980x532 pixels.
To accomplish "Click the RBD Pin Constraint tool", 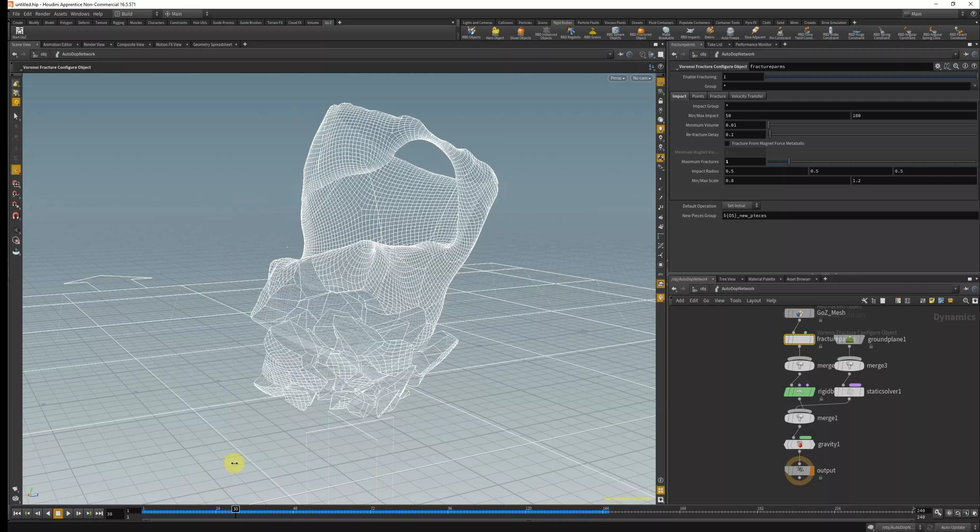I will pos(780,33).
